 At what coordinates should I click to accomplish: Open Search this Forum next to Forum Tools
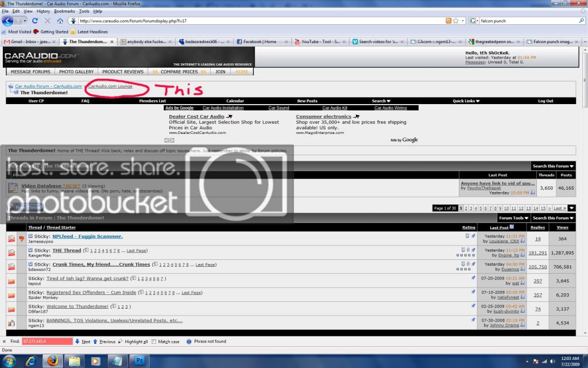click(x=553, y=218)
